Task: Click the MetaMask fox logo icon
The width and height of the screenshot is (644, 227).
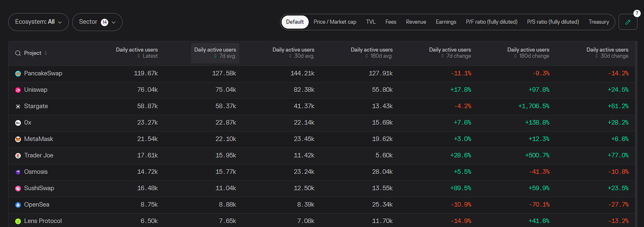Action: (18, 139)
